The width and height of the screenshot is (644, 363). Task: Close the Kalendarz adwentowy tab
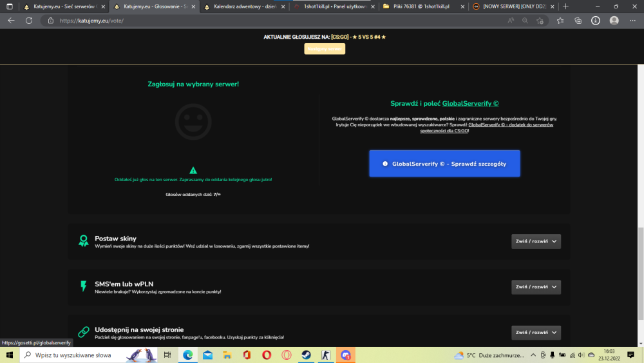[283, 6]
